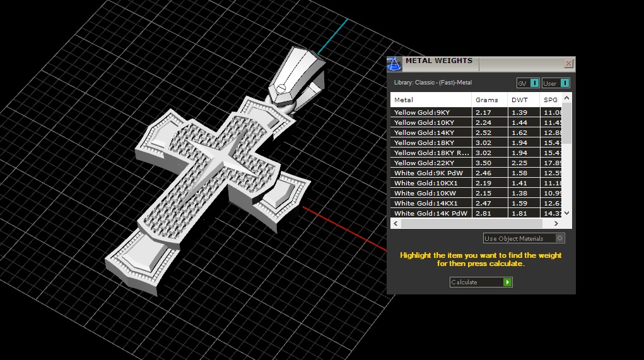Click the horizontal scrollbar thumb
The width and height of the screenshot is (644, 360).
(x=472, y=223)
